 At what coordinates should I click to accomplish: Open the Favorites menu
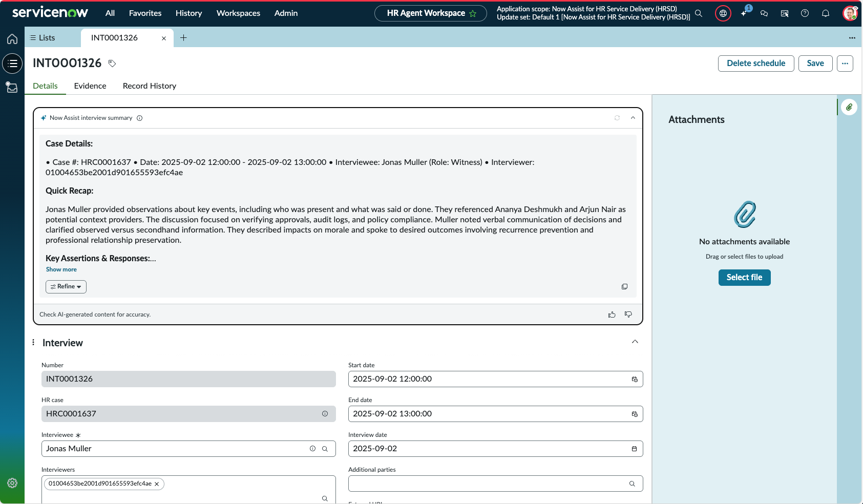coord(145,13)
